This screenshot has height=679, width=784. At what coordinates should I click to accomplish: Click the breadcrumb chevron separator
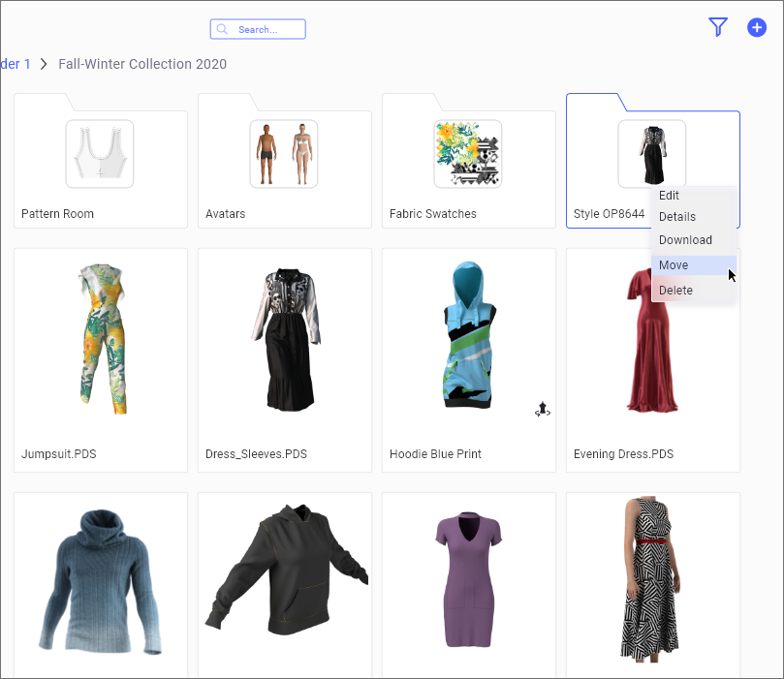pos(44,64)
